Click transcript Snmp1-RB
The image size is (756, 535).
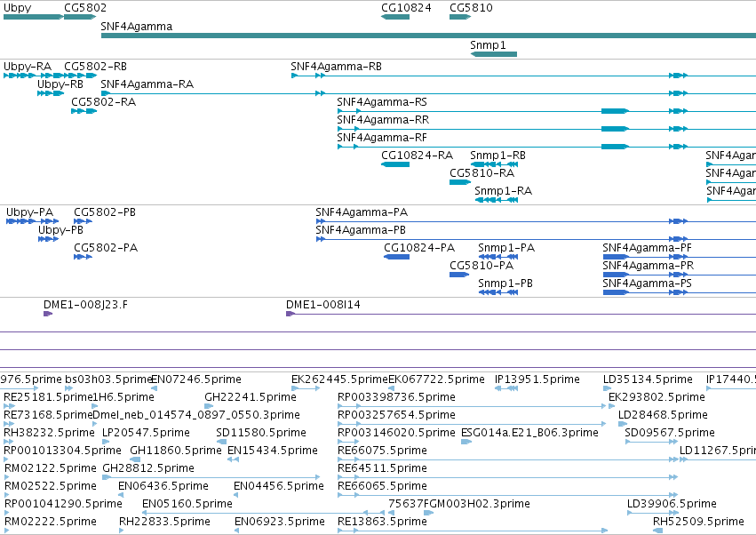click(497, 156)
